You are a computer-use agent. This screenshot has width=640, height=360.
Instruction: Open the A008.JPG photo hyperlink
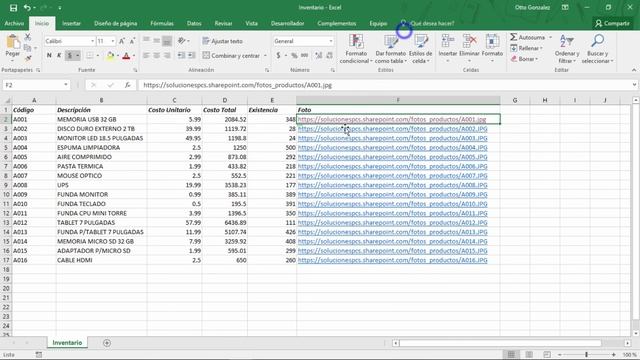pyautogui.click(x=392, y=185)
